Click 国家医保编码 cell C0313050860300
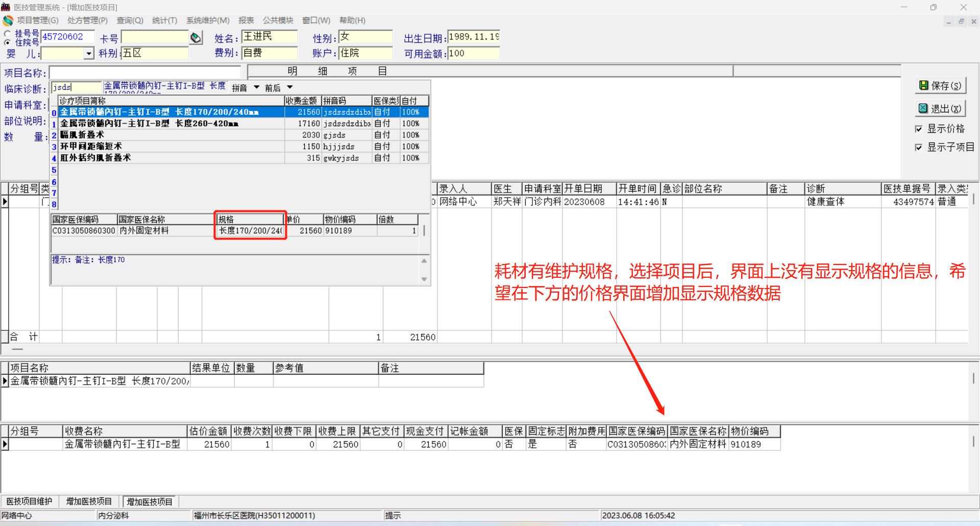The width and height of the screenshot is (980, 526). [84, 231]
